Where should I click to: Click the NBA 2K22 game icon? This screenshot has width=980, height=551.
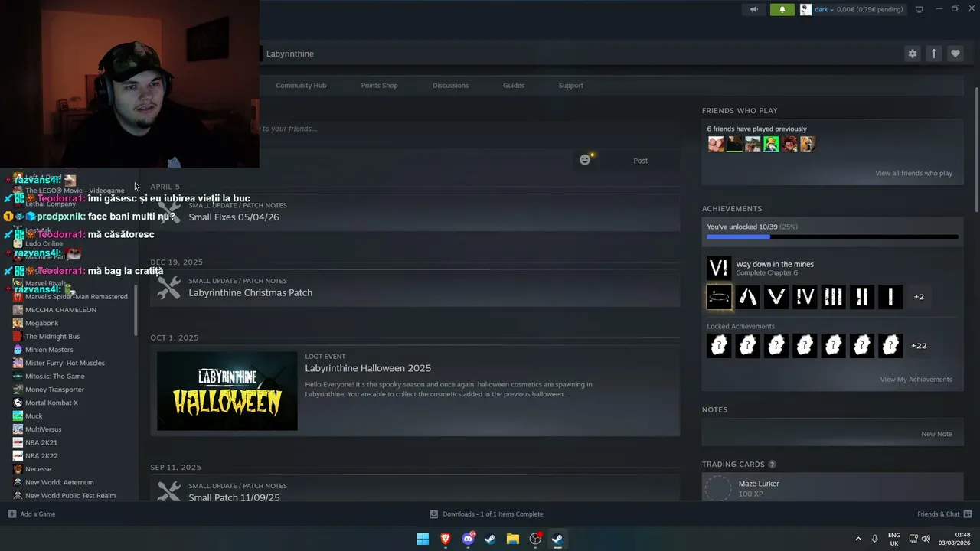point(18,456)
